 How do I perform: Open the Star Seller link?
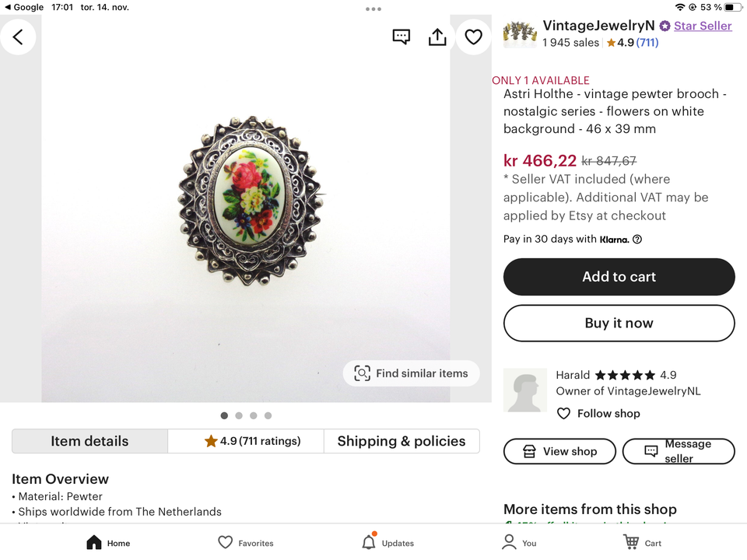click(702, 26)
